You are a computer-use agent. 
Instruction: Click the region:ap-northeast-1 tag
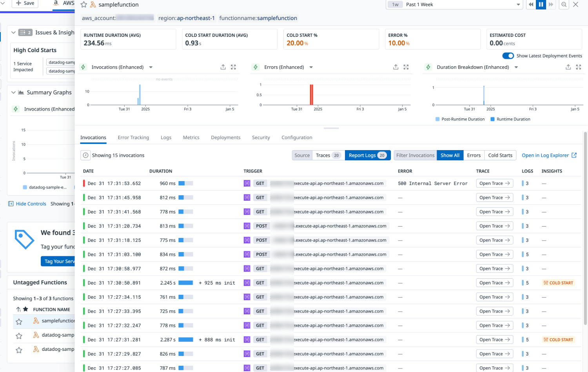[x=187, y=18]
